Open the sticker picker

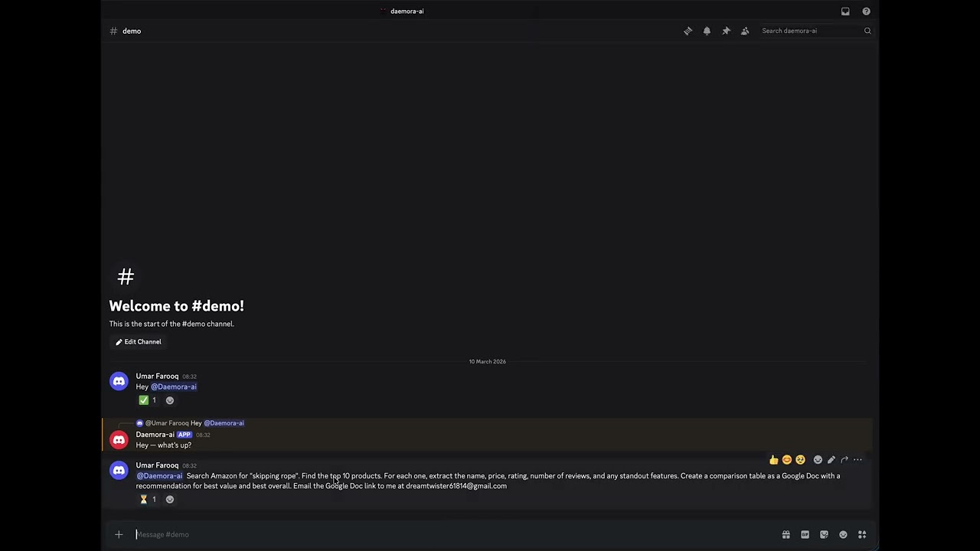coord(824,534)
